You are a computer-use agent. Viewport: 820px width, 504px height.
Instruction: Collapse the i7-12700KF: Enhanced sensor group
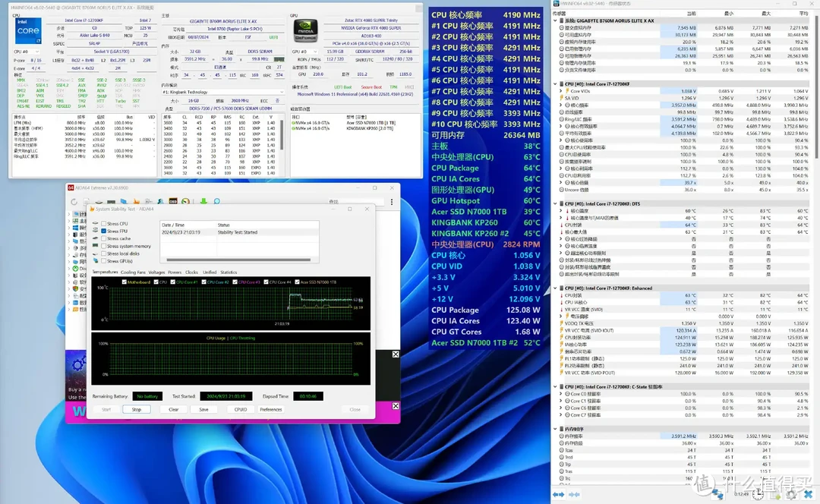(x=555, y=288)
